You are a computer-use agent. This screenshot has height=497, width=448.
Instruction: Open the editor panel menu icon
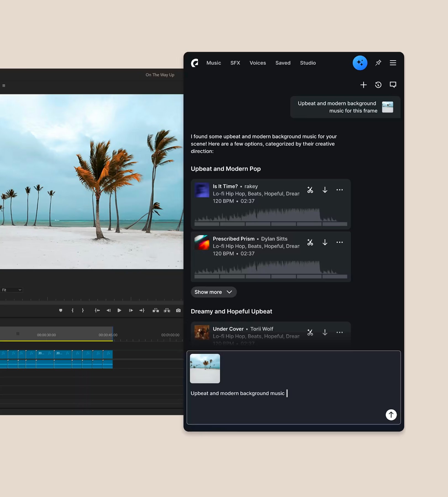(x=4, y=86)
